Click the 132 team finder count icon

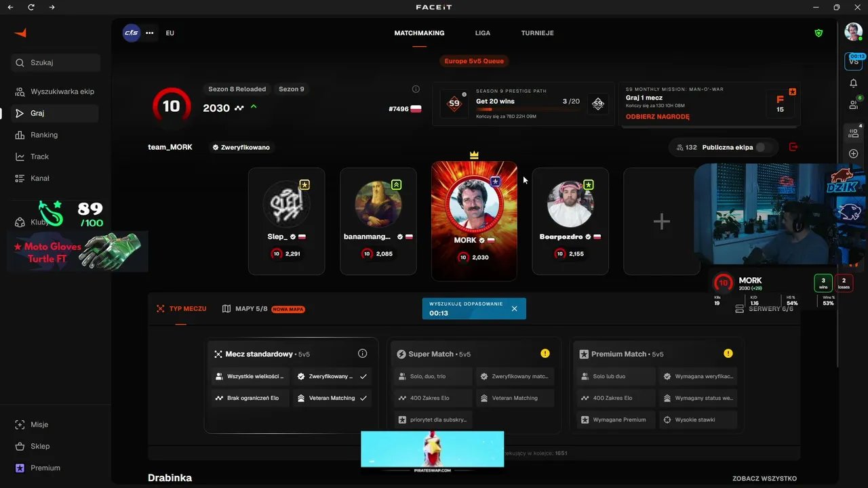point(686,147)
